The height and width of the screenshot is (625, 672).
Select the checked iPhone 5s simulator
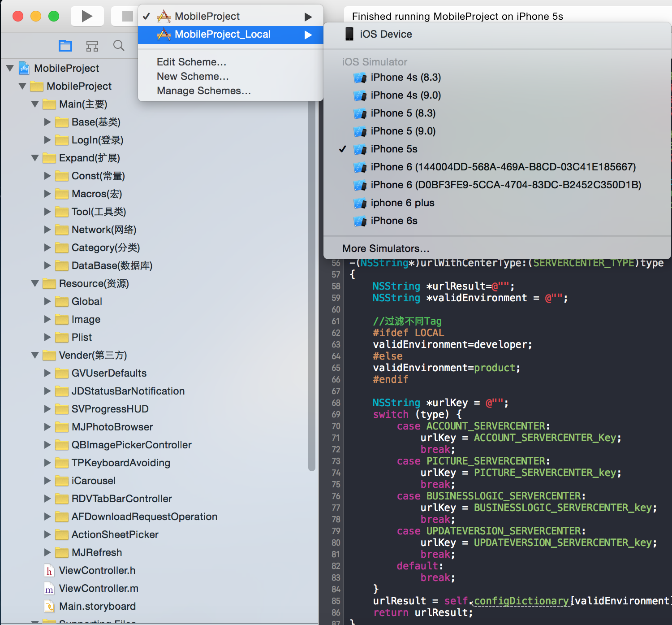(394, 149)
